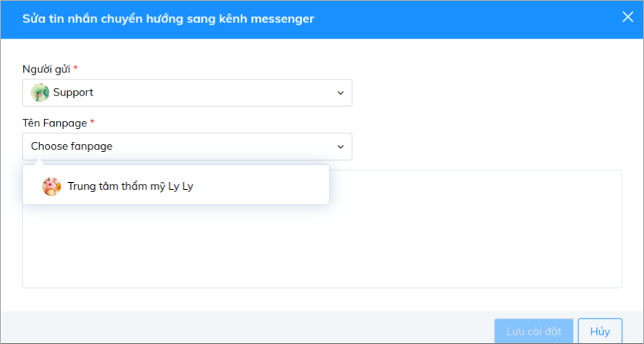The height and width of the screenshot is (344, 644).
Task: Click the Support text in sender field
Action: (73, 93)
